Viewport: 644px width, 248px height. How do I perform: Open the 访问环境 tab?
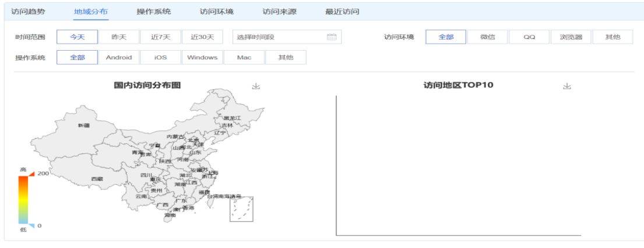coord(216,12)
